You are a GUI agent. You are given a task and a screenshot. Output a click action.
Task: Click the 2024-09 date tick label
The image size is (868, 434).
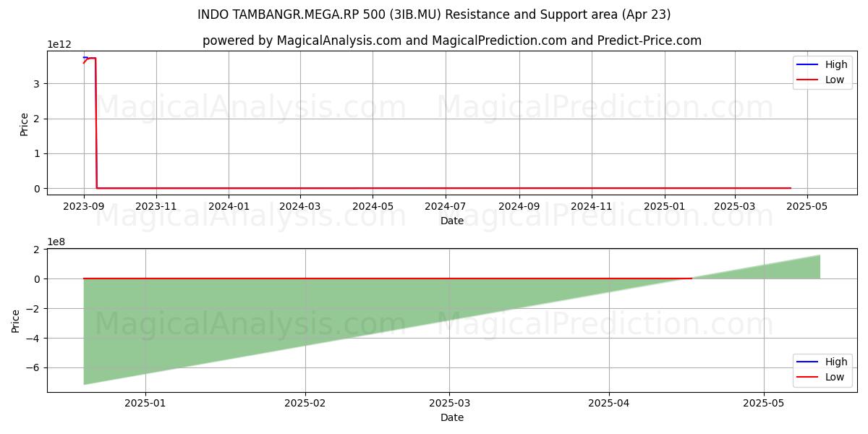pyautogui.click(x=519, y=206)
